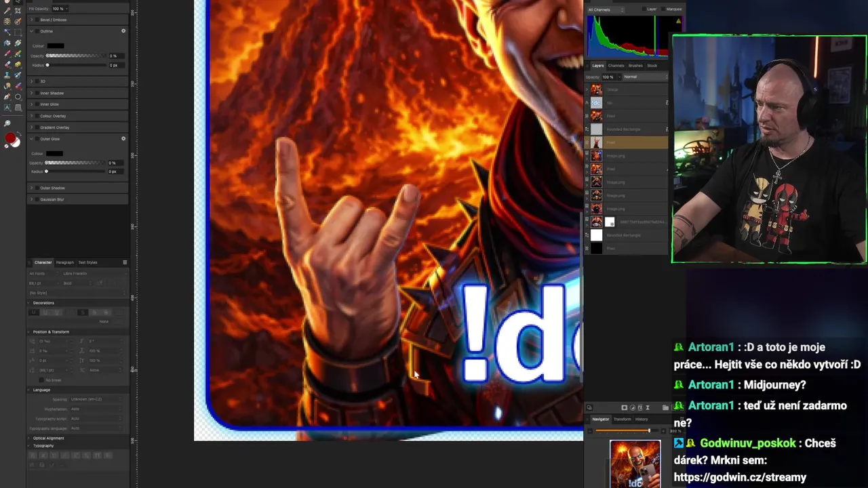Open the Normal blend mode dropdown
This screenshot has width=868, height=488.
(x=645, y=77)
